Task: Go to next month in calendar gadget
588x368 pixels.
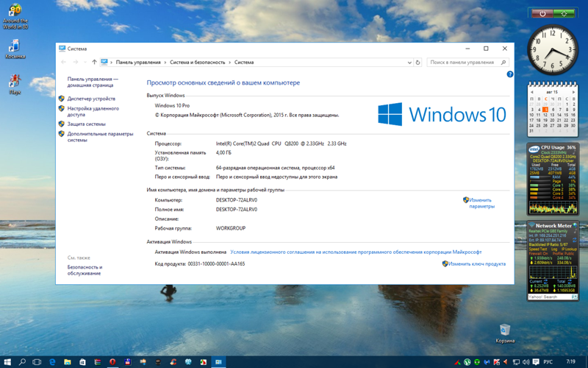Action: point(573,93)
